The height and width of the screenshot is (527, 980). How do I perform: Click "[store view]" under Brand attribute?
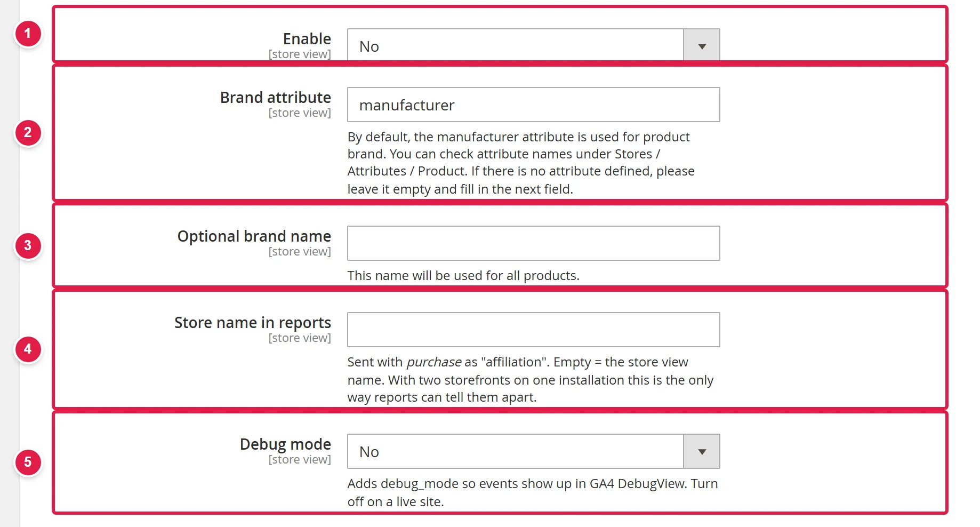point(300,113)
